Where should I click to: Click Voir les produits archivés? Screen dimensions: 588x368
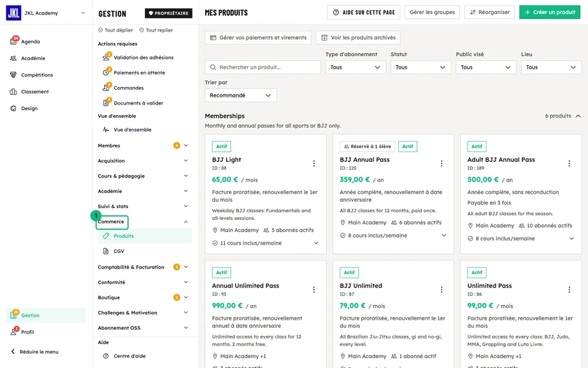click(x=358, y=38)
